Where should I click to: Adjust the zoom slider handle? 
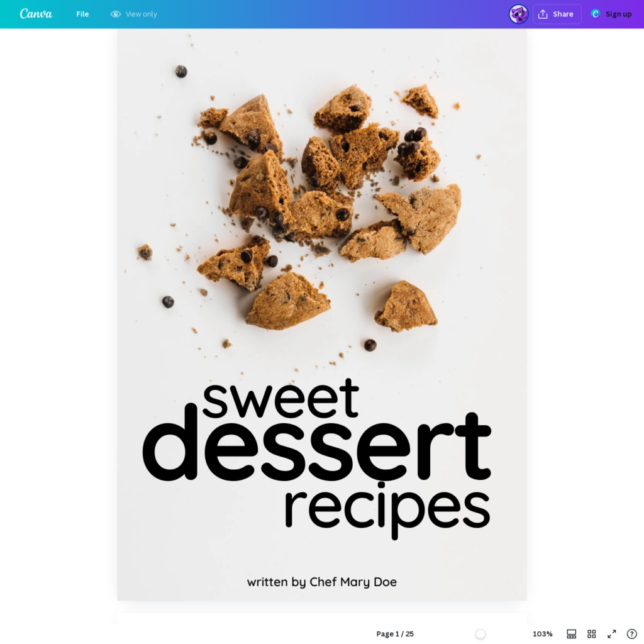480,634
